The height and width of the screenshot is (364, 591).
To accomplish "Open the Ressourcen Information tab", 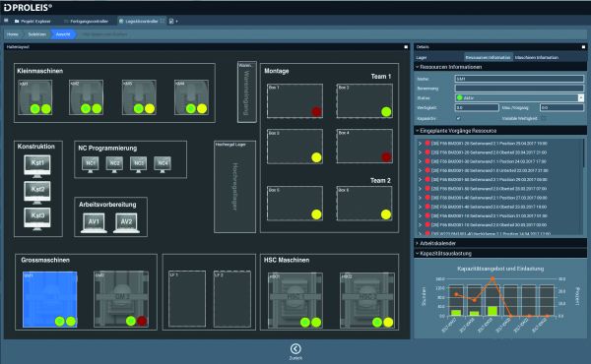I will (x=488, y=58).
